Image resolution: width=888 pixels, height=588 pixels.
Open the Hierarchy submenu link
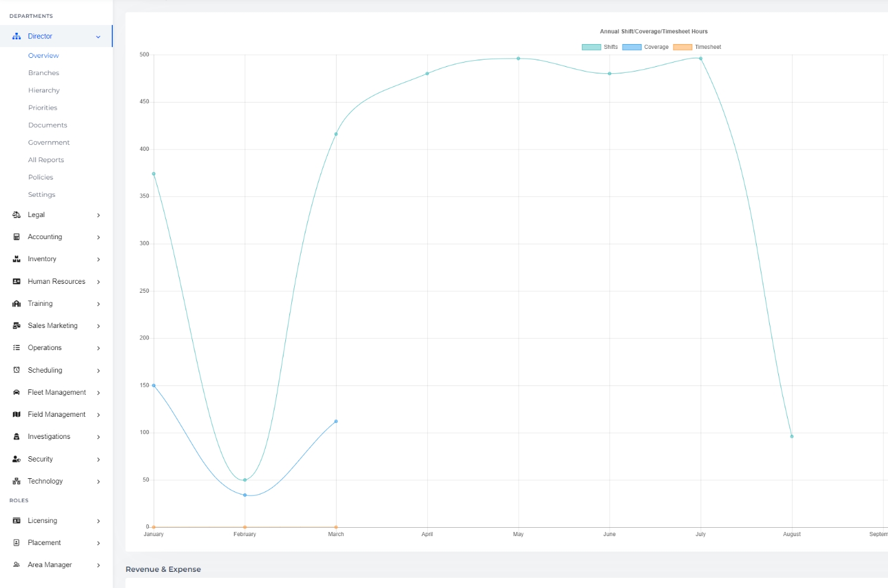(44, 90)
